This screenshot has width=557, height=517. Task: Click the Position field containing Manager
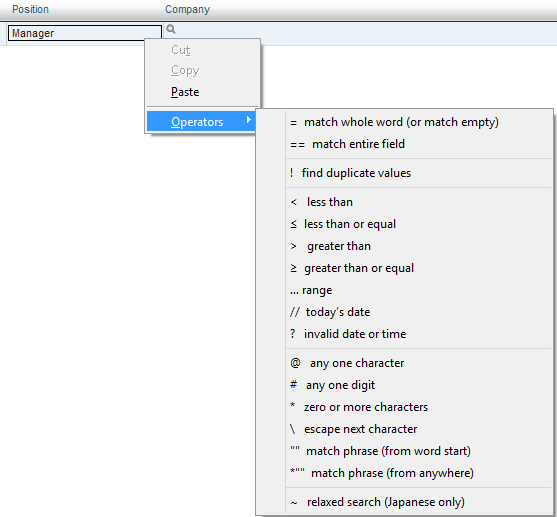85,33
